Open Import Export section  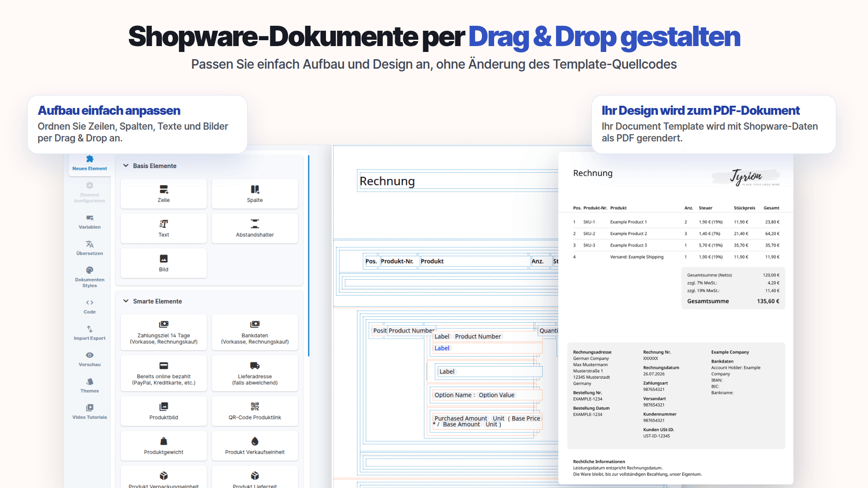[x=90, y=333]
